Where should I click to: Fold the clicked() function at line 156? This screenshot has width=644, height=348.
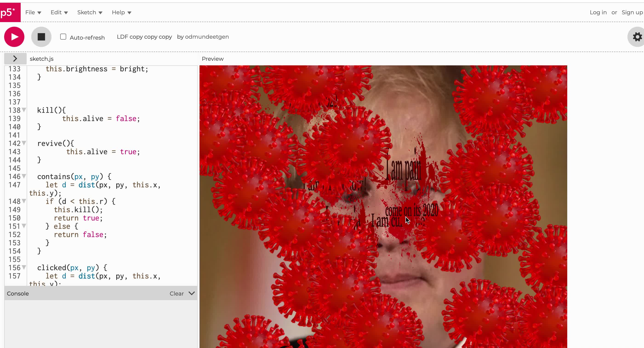pyautogui.click(x=24, y=267)
